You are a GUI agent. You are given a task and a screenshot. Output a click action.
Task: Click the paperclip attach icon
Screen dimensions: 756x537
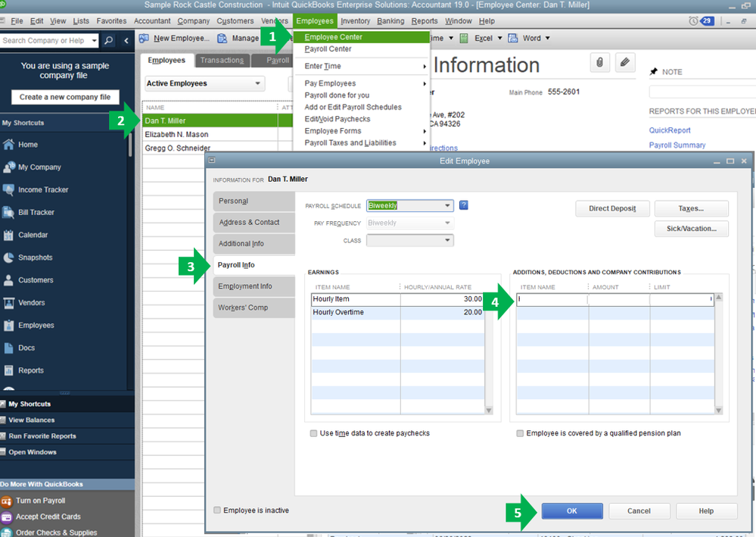pyautogui.click(x=599, y=62)
